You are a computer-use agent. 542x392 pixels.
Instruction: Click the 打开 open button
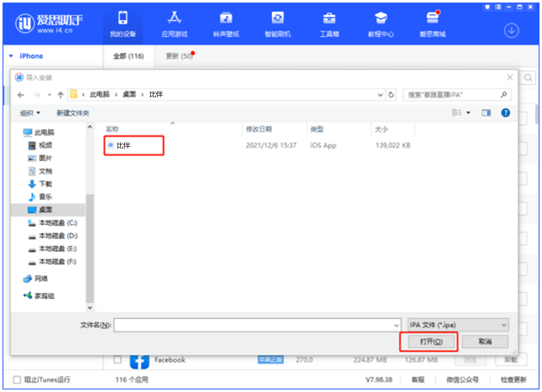427,342
